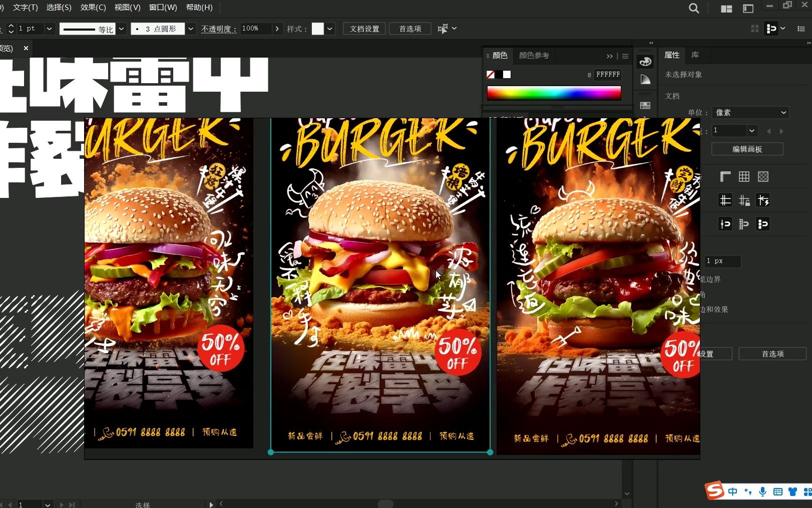Open the workspace switcher icon

coord(748,9)
